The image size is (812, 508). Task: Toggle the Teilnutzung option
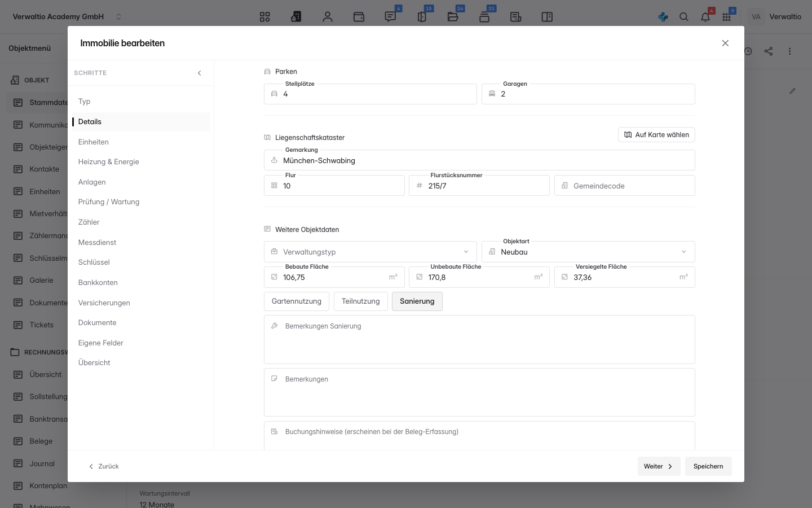click(x=361, y=301)
